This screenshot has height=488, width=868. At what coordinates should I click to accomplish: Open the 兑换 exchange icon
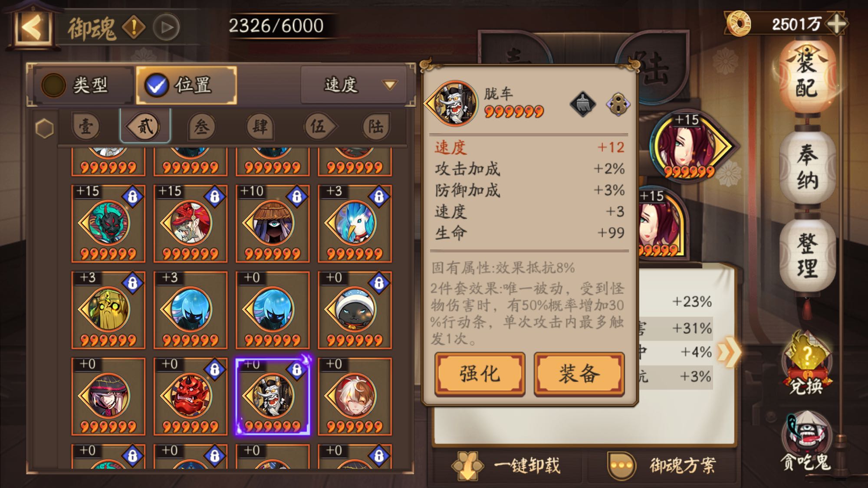pyautogui.click(x=806, y=364)
